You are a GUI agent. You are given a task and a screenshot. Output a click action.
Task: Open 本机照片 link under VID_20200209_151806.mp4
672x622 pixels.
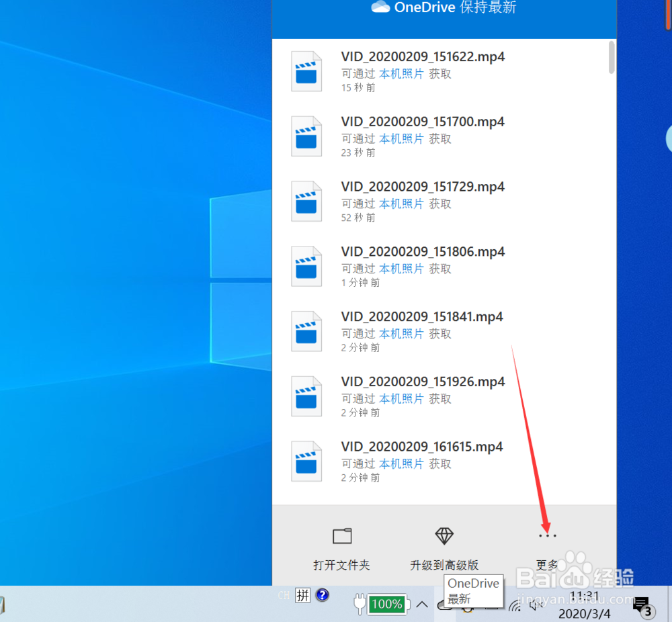(401, 269)
